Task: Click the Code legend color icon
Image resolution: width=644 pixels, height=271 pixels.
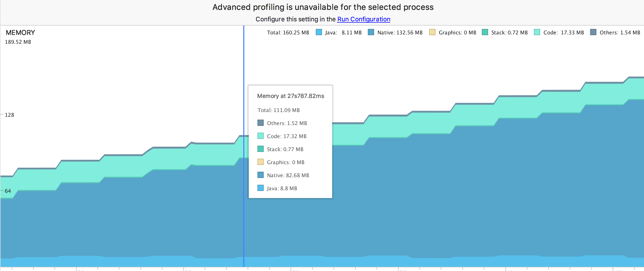Action: [536, 32]
